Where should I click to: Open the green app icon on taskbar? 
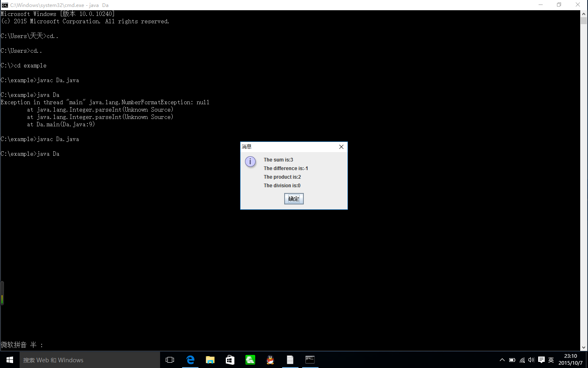[250, 360]
